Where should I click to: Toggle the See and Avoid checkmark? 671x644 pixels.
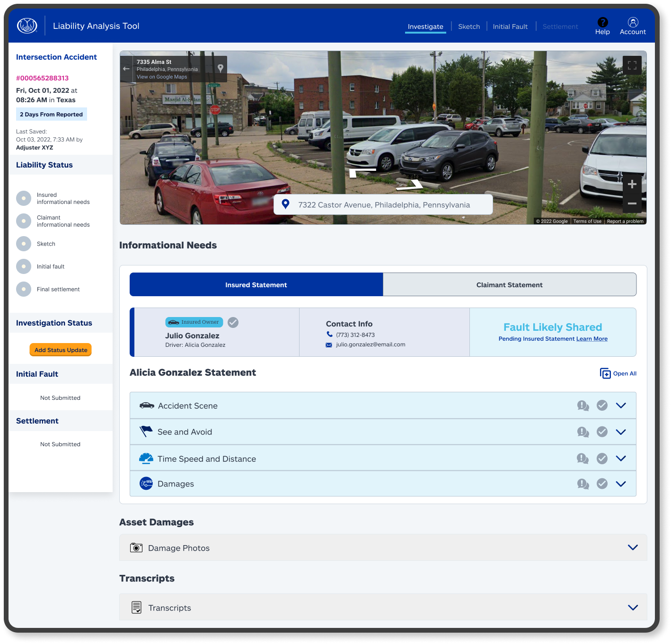click(x=602, y=432)
